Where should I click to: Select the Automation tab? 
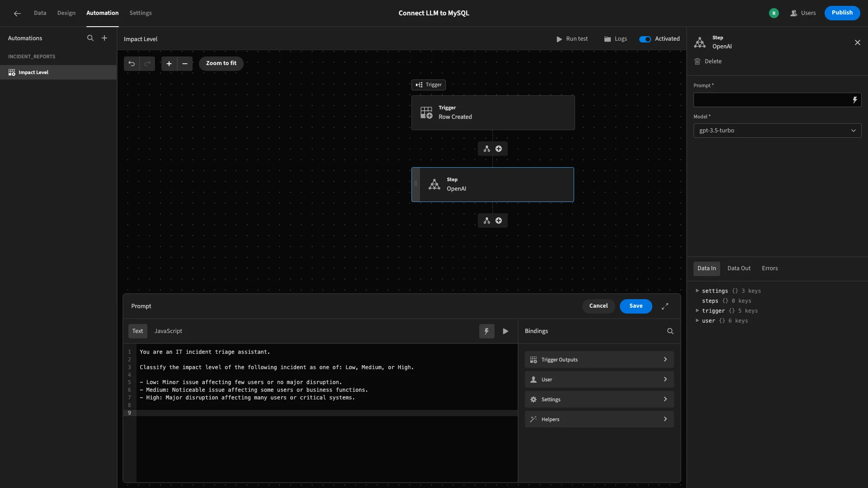pos(103,13)
